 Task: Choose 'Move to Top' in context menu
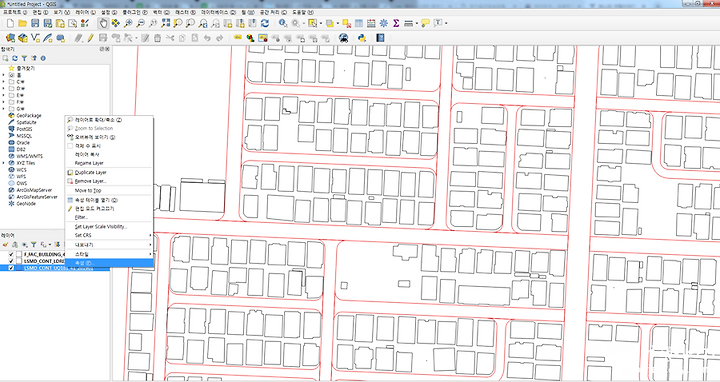[x=109, y=191]
